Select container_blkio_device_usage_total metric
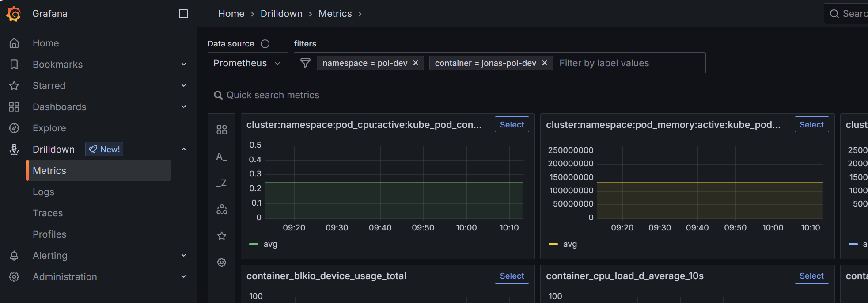 tap(512, 276)
